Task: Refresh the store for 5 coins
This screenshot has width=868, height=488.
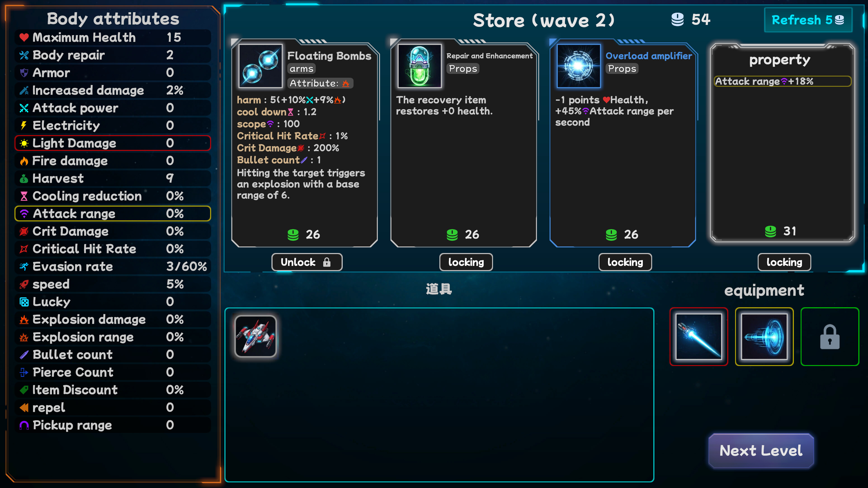Action: pos(808,20)
